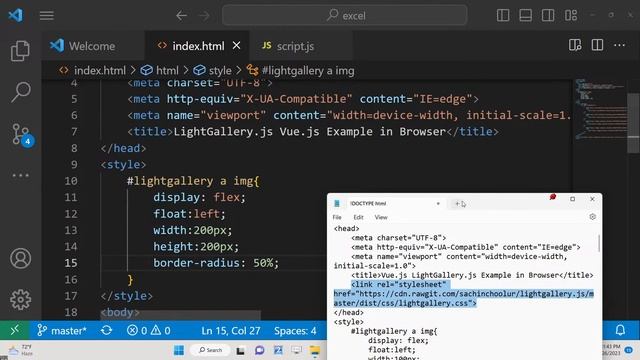This screenshot has height=360, width=640.
Task: Add a new tab in Notepad
Action: click(x=457, y=203)
